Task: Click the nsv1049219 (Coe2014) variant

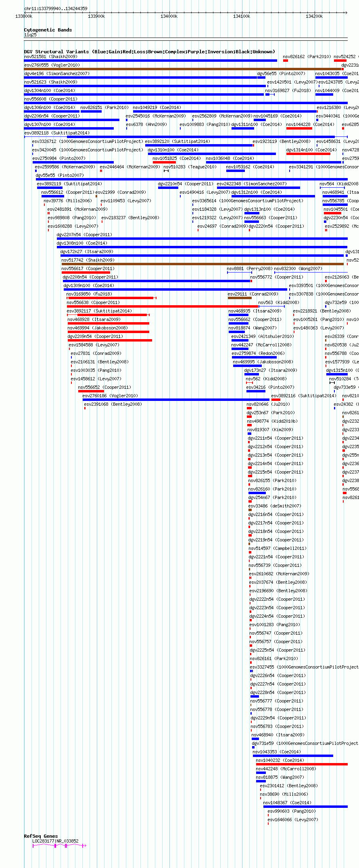Action: coord(225,111)
